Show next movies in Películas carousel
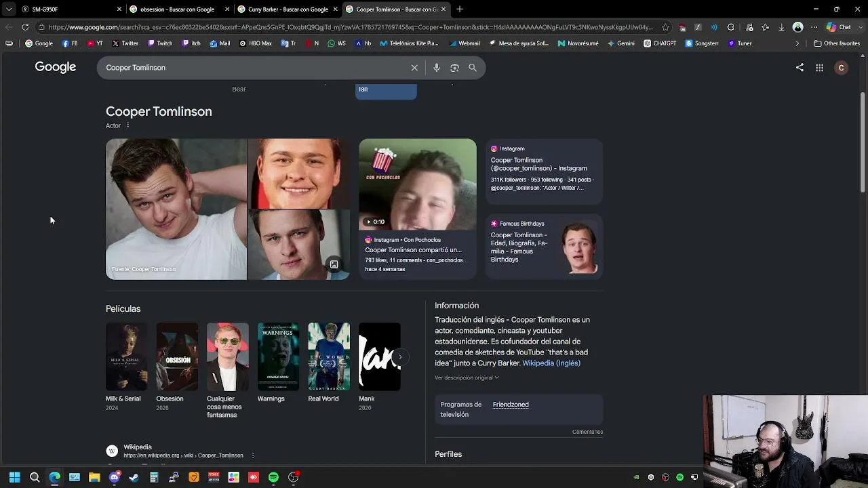The height and width of the screenshot is (488, 868). point(400,357)
